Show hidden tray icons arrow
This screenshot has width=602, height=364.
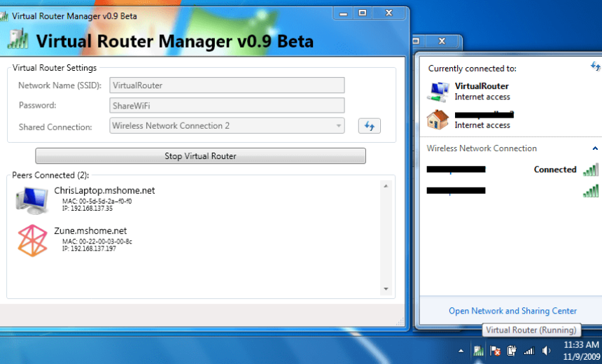tap(461, 351)
